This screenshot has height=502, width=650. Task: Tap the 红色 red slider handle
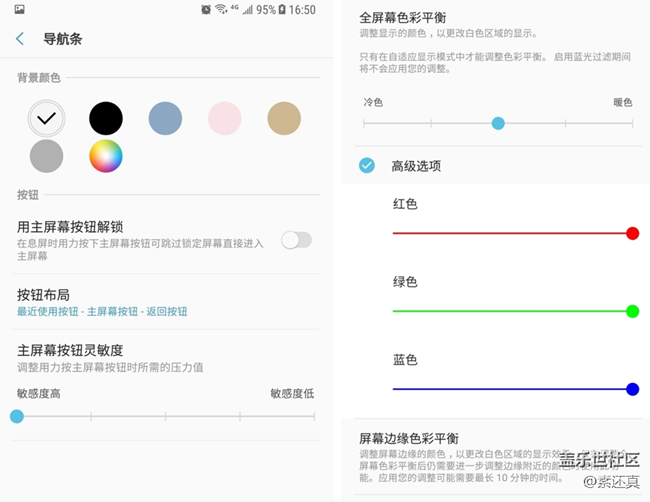[x=632, y=233]
